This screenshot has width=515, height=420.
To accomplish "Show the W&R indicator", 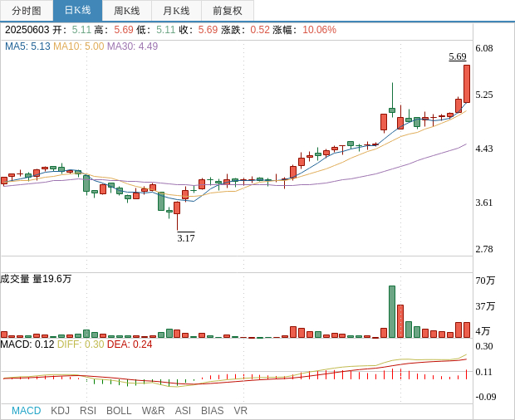I will (x=153, y=411).
